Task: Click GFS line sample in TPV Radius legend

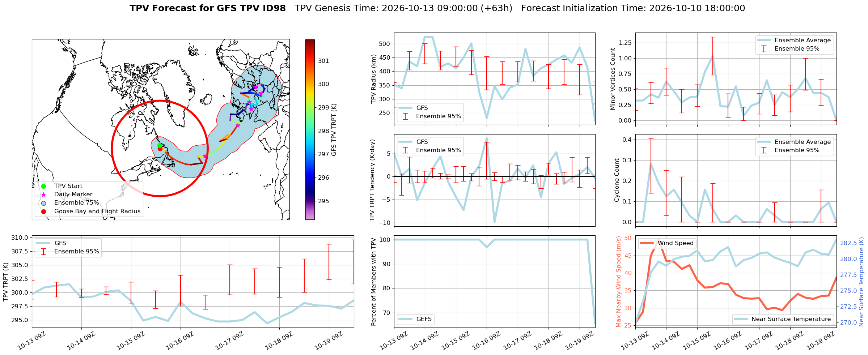Action: coord(405,108)
